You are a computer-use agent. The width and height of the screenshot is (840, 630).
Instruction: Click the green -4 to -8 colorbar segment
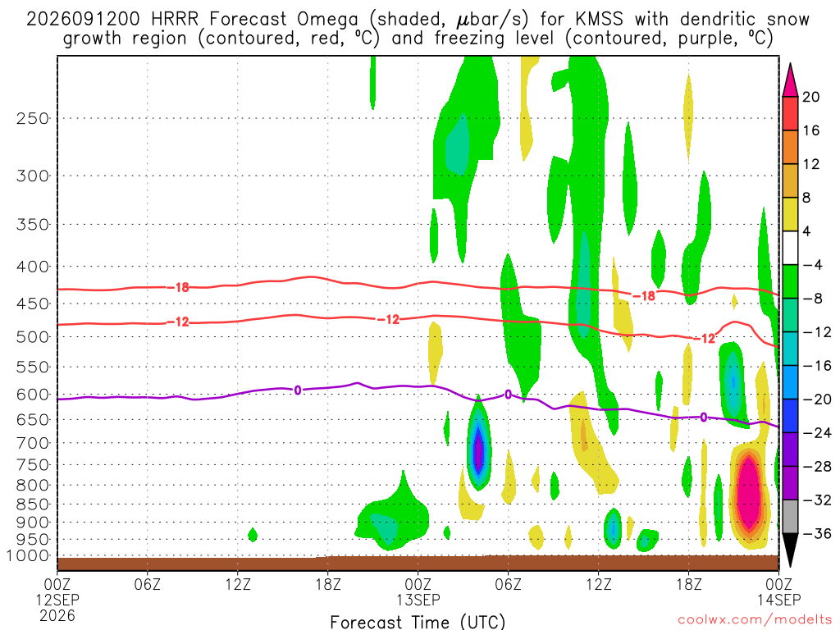[790, 282]
